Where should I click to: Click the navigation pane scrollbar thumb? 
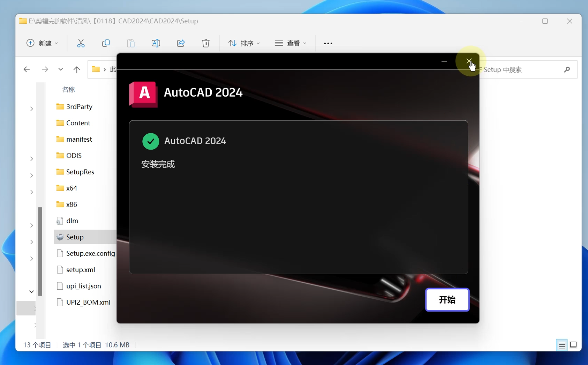pyautogui.click(x=40, y=251)
